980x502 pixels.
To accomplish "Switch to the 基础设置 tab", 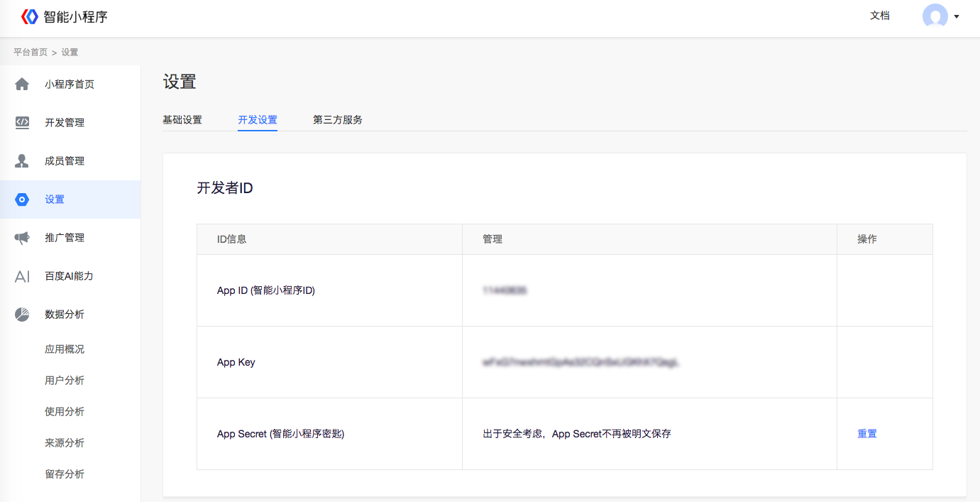I will 182,119.
